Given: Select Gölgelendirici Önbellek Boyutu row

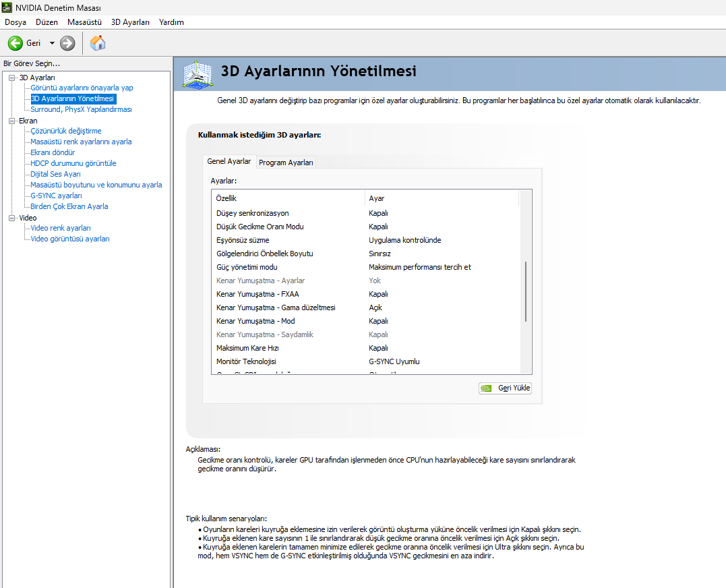Looking at the screenshot, I should tap(366, 254).
